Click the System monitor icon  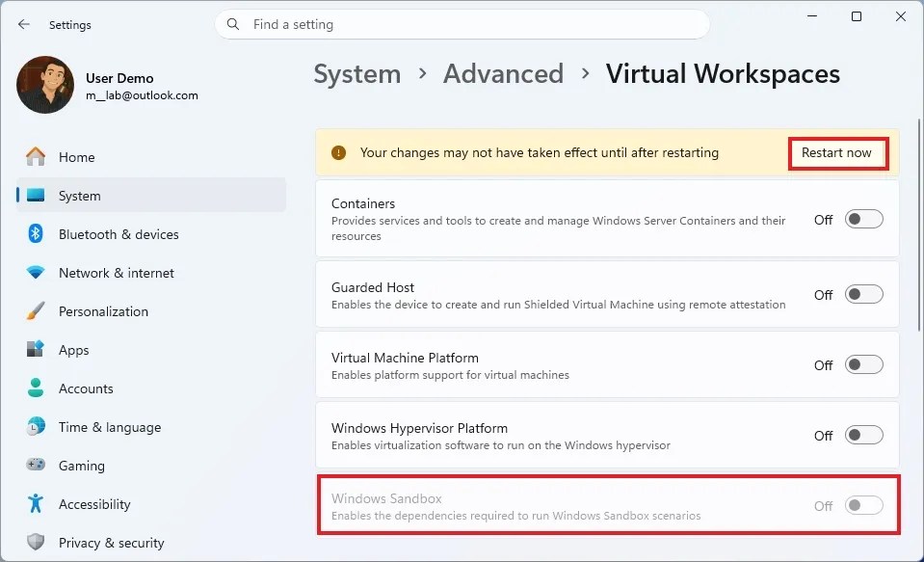[x=36, y=195]
